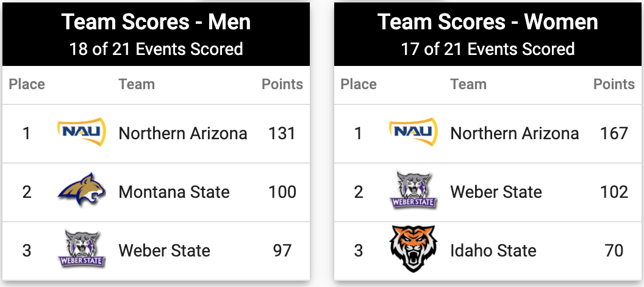The height and width of the screenshot is (287, 644).
Task: Click Montana State's 100 points value
Action: click(282, 192)
